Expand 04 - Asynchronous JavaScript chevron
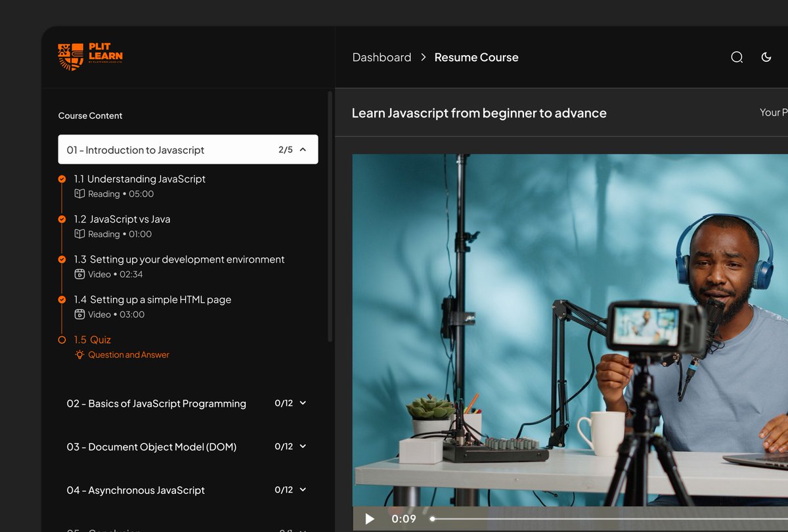The width and height of the screenshot is (788, 532). 303,490
